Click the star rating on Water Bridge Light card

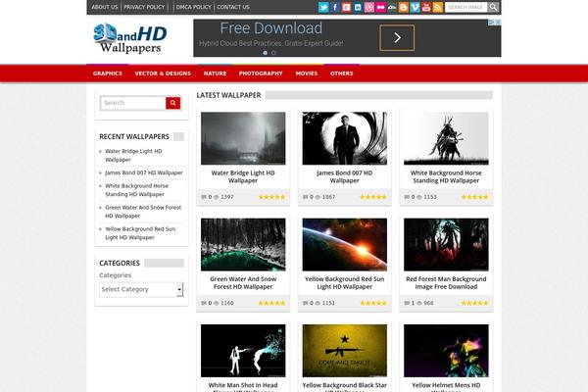(x=271, y=197)
